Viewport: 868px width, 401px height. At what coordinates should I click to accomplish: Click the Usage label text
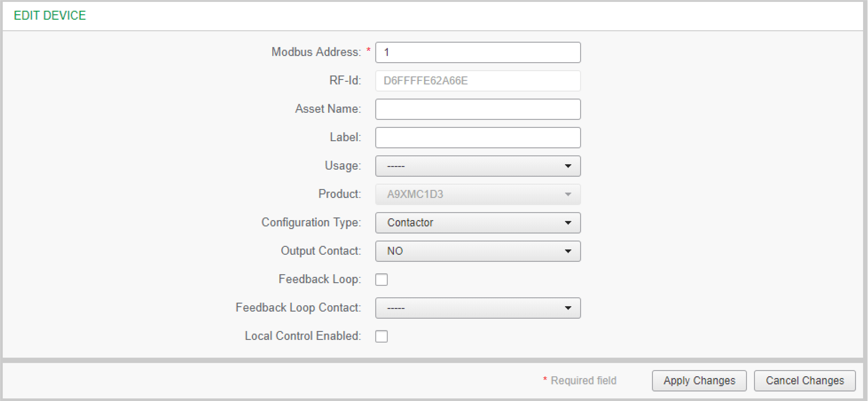pos(342,166)
